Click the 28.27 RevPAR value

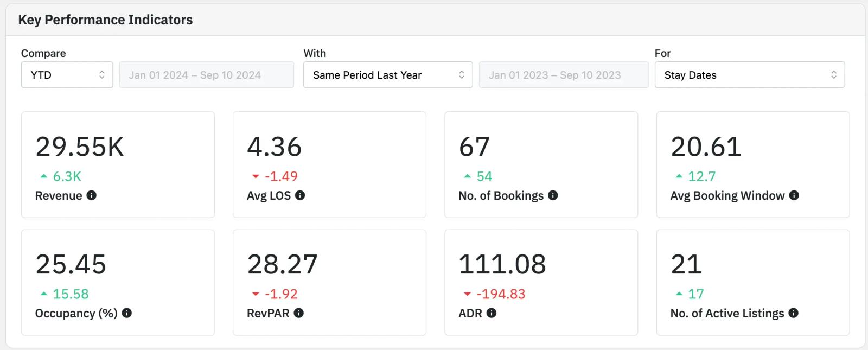(283, 265)
